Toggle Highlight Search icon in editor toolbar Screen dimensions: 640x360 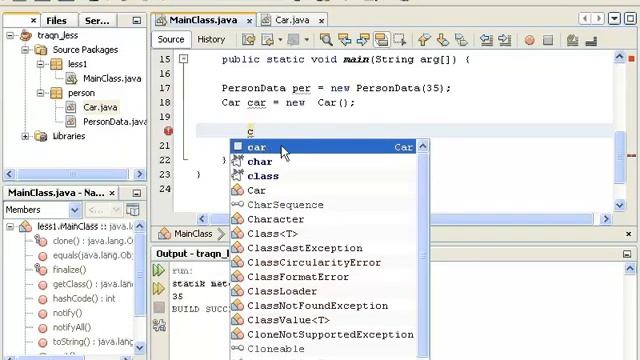click(x=382, y=40)
